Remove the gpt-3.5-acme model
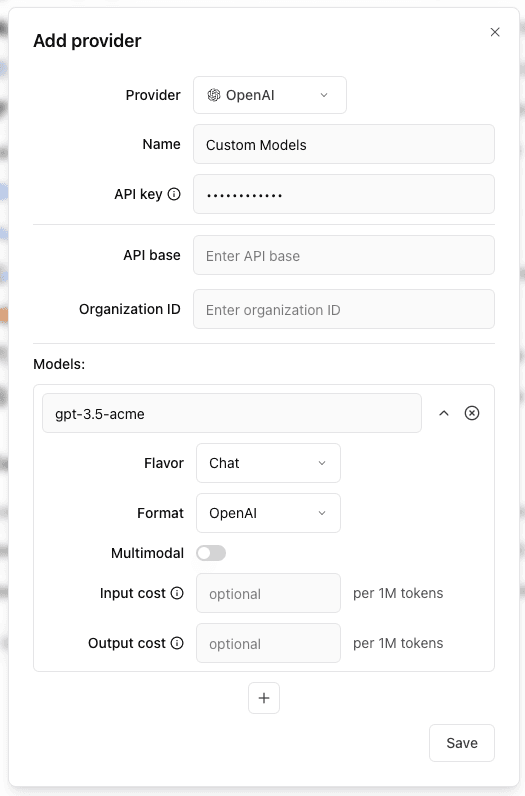525x796 pixels. pyautogui.click(x=472, y=413)
